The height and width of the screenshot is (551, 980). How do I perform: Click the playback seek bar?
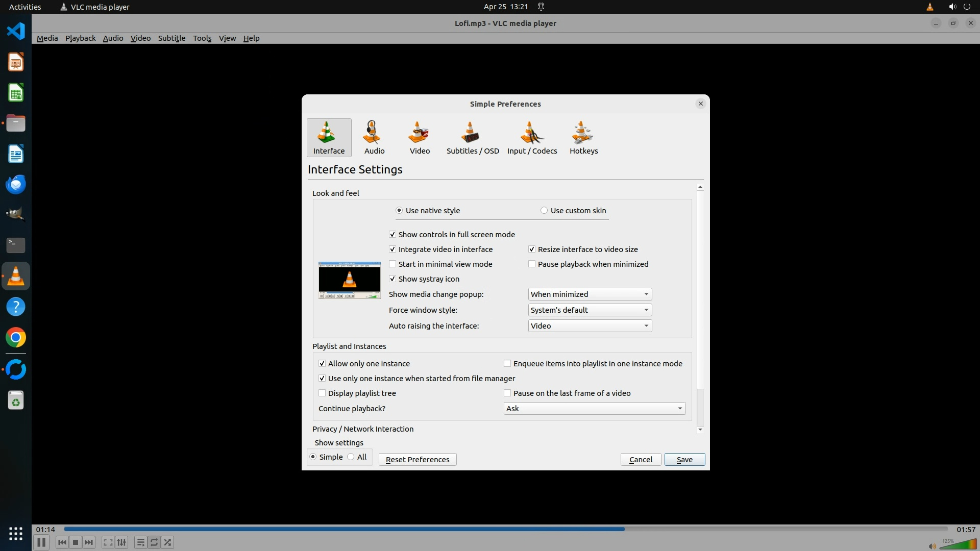pos(505,529)
